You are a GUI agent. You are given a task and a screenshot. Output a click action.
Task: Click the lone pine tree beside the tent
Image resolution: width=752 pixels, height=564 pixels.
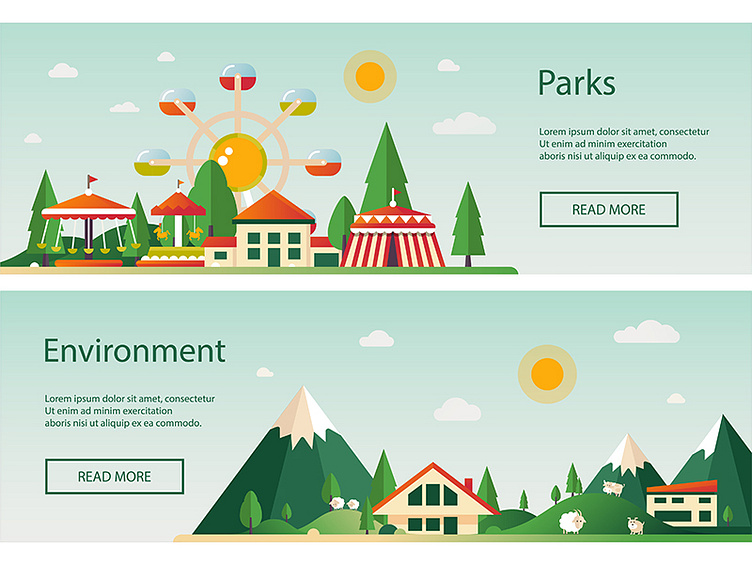coord(468,224)
